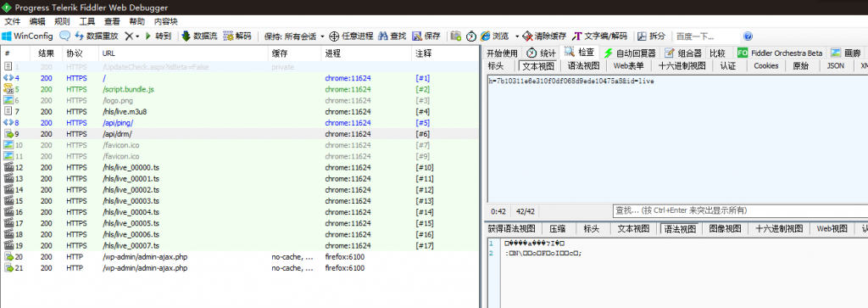Select the request Cookies tab

766,66
